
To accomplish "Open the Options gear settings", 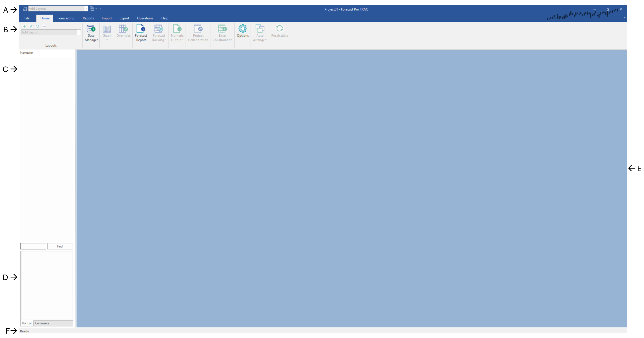I will [243, 31].
